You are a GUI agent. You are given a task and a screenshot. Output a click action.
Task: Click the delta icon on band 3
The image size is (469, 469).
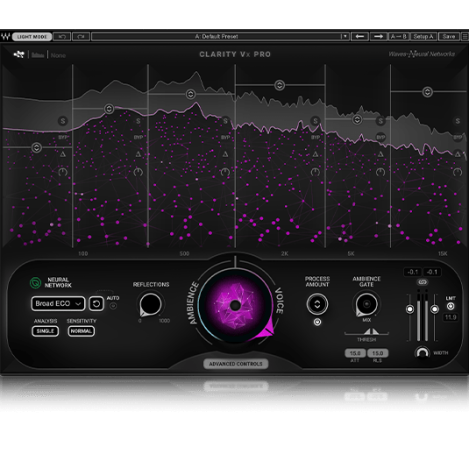(x=226, y=154)
